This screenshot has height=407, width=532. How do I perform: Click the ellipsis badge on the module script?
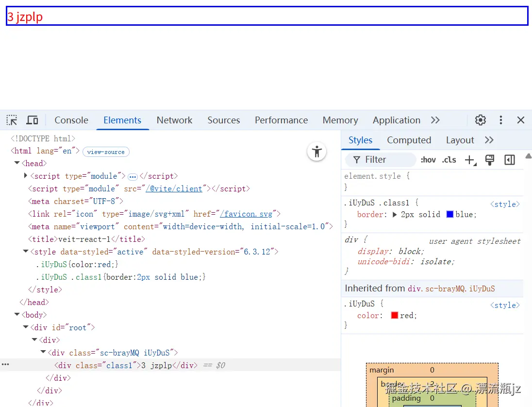(133, 176)
